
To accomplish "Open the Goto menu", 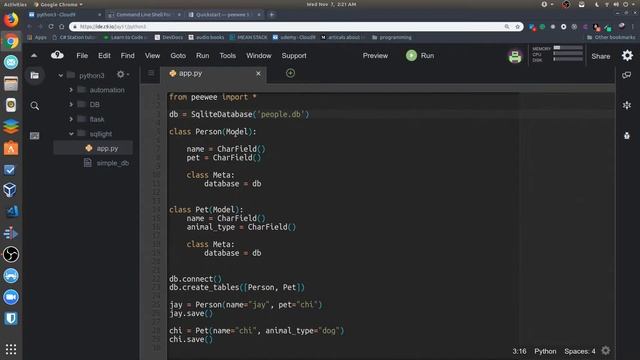I will tap(178, 56).
